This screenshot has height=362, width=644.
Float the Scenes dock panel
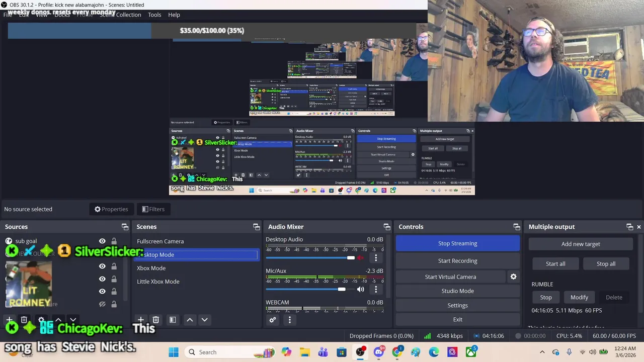256,227
